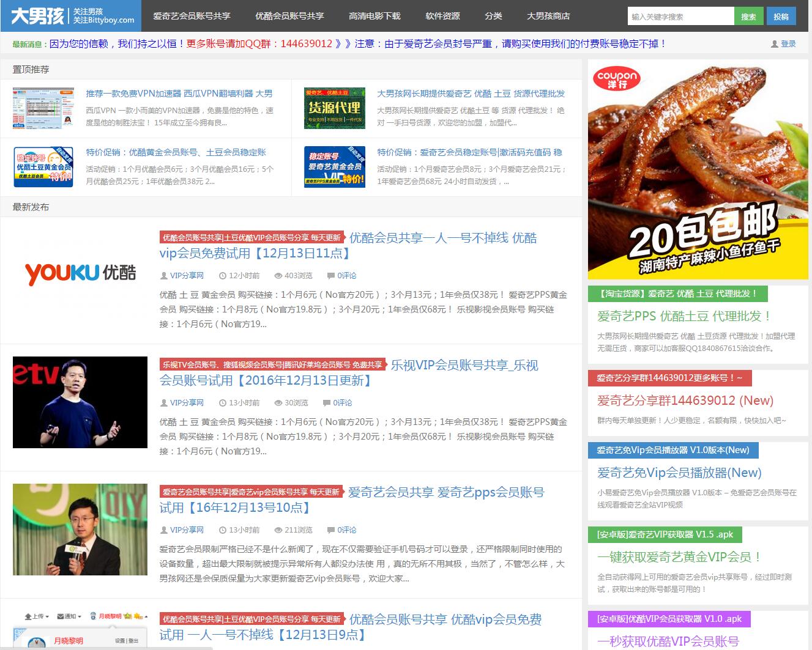Click the 登录 login link
Viewport: 812px width, 650px height.
[x=788, y=44]
